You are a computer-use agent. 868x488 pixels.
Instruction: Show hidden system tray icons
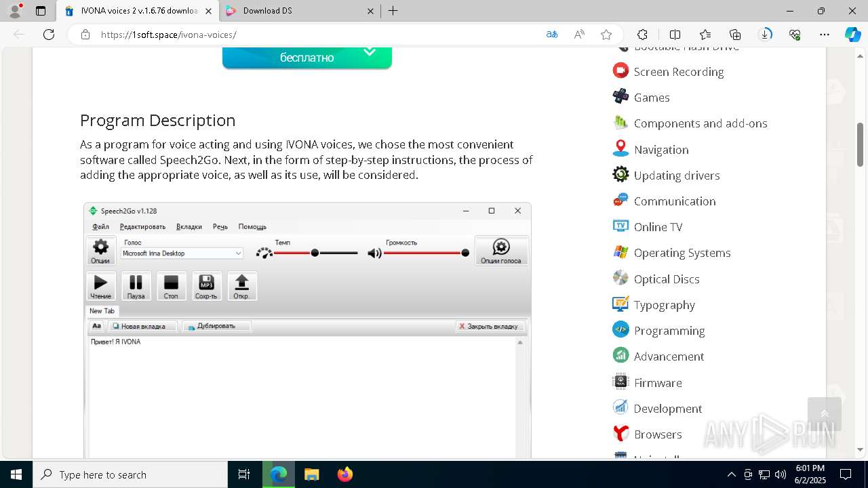[731, 474]
